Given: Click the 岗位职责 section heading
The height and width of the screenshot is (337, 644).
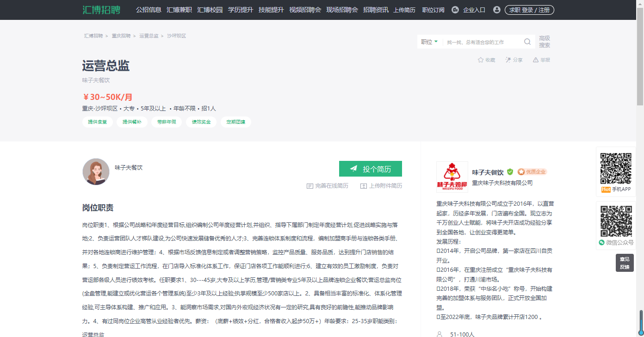Looking at the screenshot, I should [x=98, y=208].
